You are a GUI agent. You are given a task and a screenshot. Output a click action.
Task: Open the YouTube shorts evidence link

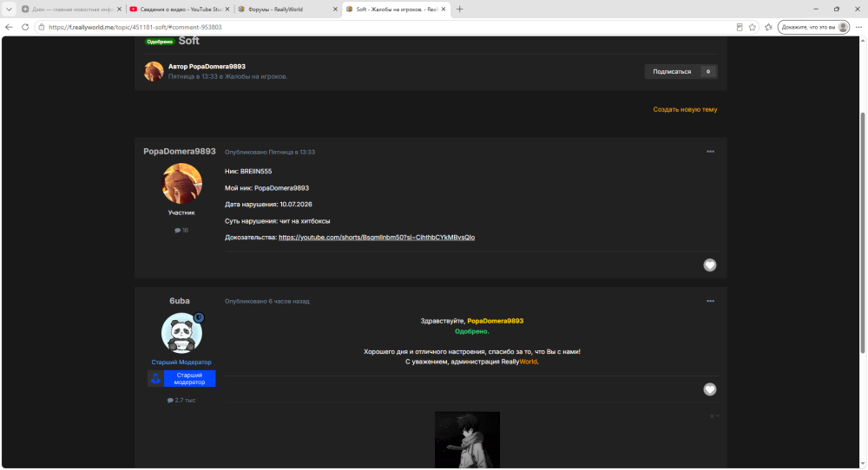(377, 238)
